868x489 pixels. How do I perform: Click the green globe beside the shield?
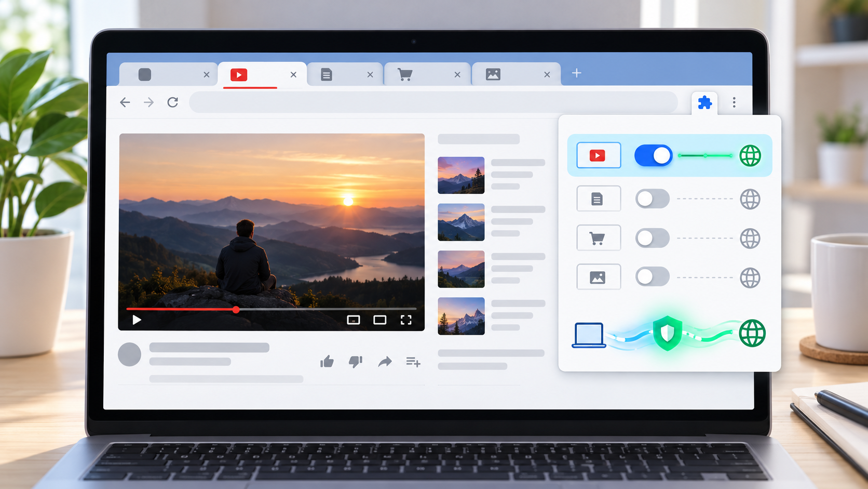point(752,333)
